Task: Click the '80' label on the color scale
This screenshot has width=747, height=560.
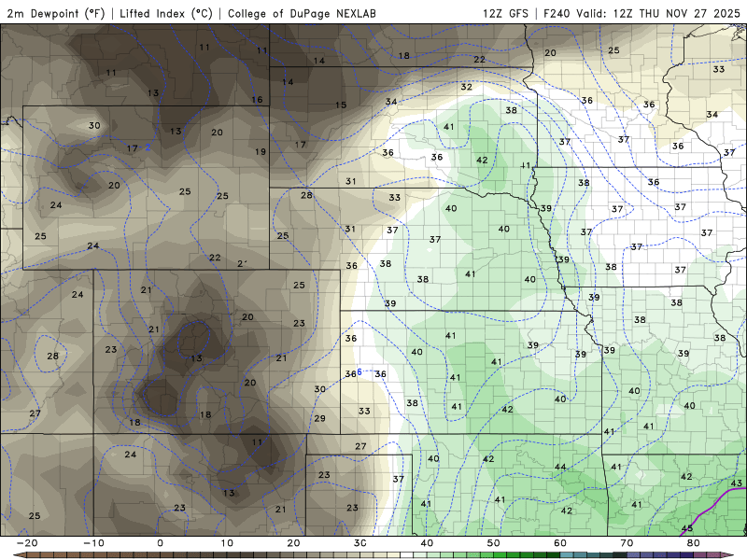Action: [694, 543]
